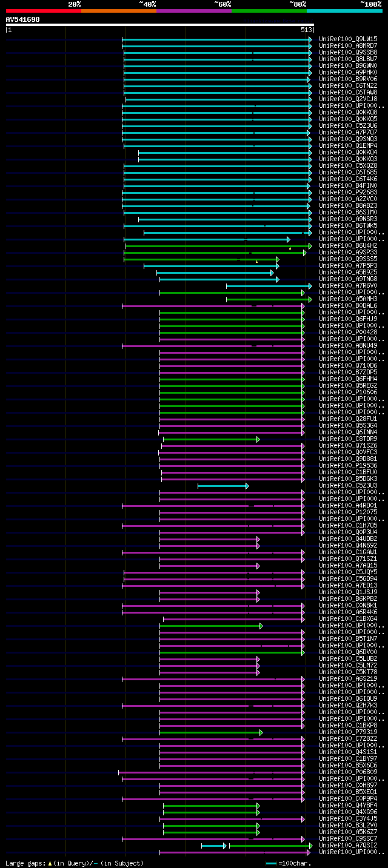This screenshot has height=868, width=388.
Task: Open the UniRef100_Q4UDB2 entry
Action: point(348,538)
